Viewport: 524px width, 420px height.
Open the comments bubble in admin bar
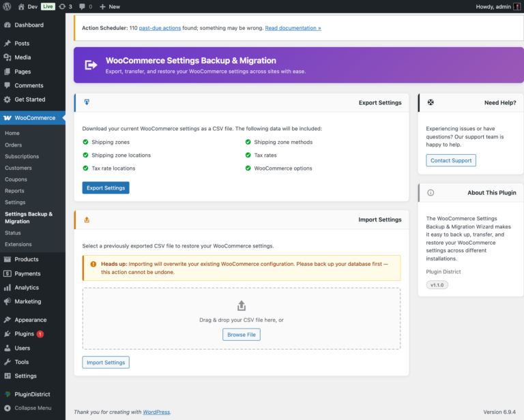point(82,7)
